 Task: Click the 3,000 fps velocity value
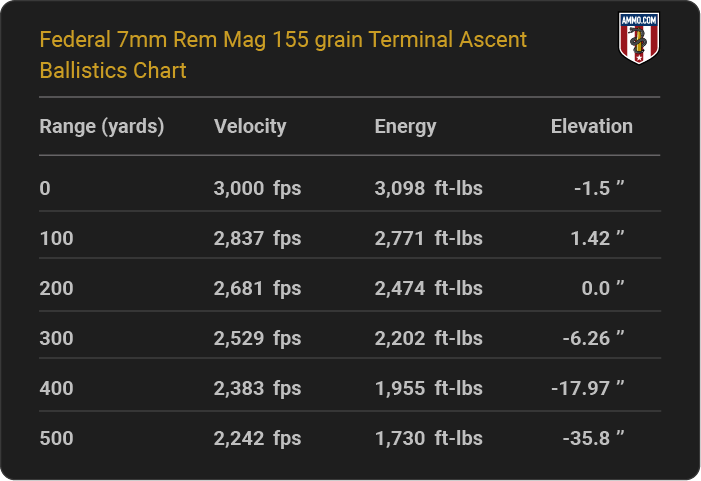pos(257,188)
